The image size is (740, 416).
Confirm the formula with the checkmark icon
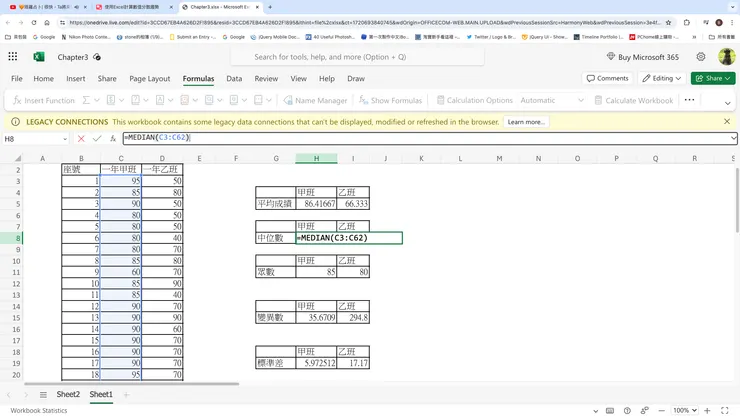pos(97,138)
